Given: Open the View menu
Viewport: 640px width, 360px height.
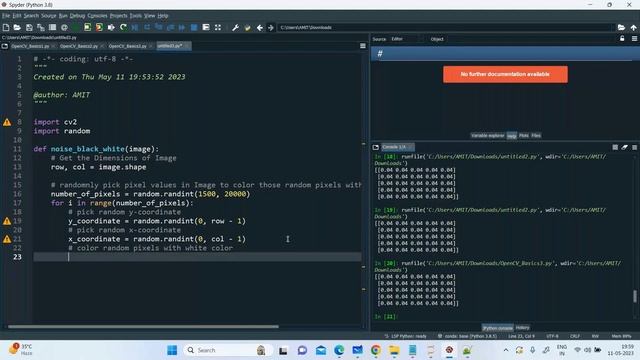Looking at the screenshot, I should (149, 16).
